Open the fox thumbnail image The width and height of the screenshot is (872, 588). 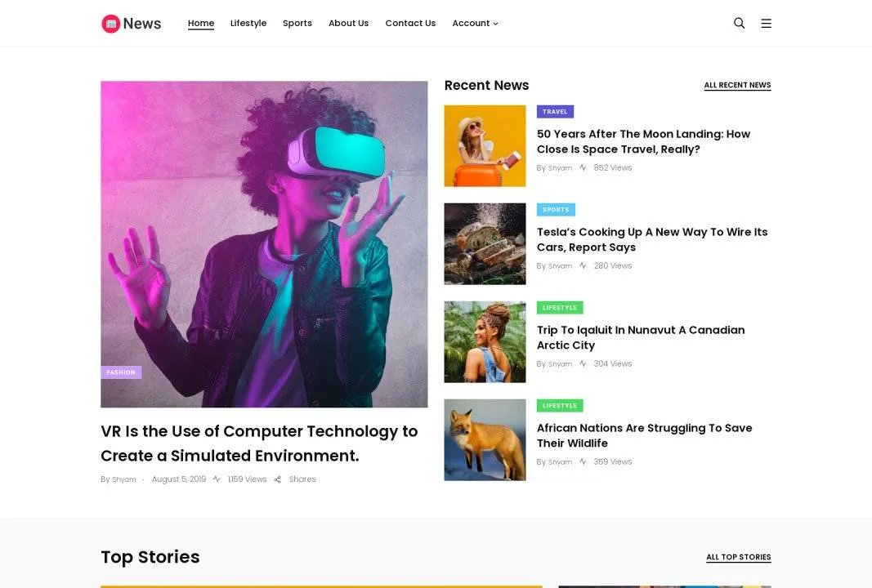485,439
